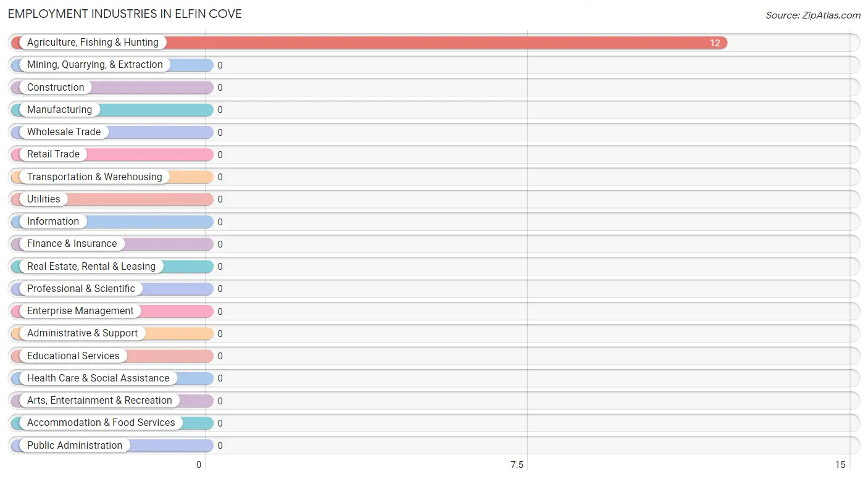Click the Information bar label
868x479 pixels.
[x=53, y=222]
